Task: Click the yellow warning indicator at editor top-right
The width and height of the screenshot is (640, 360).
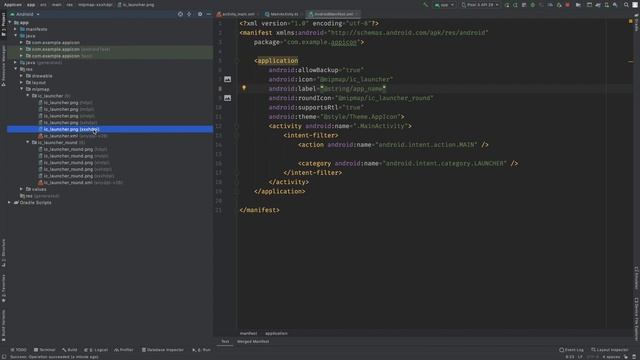Action: [631, 21]
